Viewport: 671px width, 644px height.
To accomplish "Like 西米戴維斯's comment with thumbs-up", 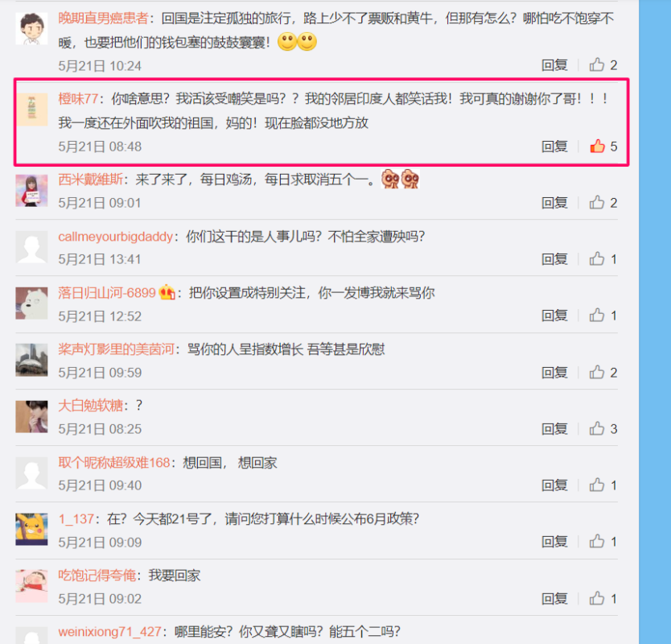I will (597, 202).
